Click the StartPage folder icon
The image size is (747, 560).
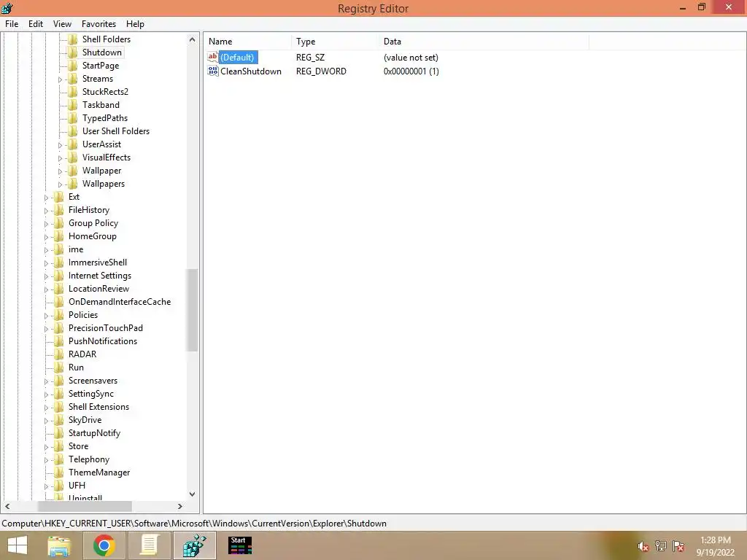coord(72,65)
